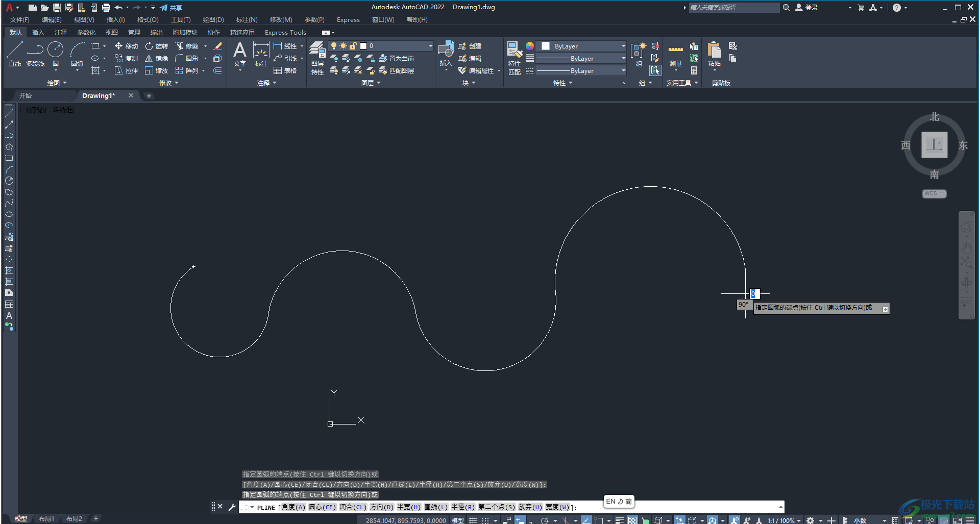The height and width of the screenshot is (524, 980).
Task: Click the Move (移动) tool
Action: (x=126, y=46)
